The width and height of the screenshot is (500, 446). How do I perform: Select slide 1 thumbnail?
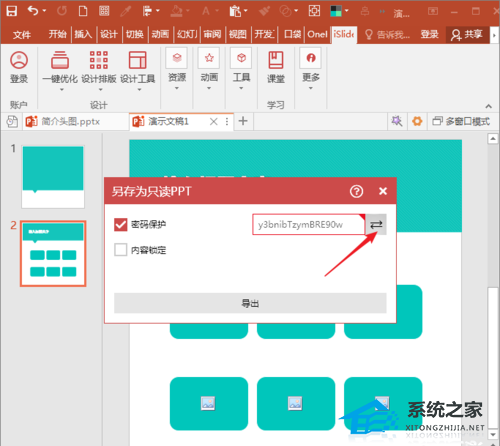pyautogui.click(x=53, y=177)
